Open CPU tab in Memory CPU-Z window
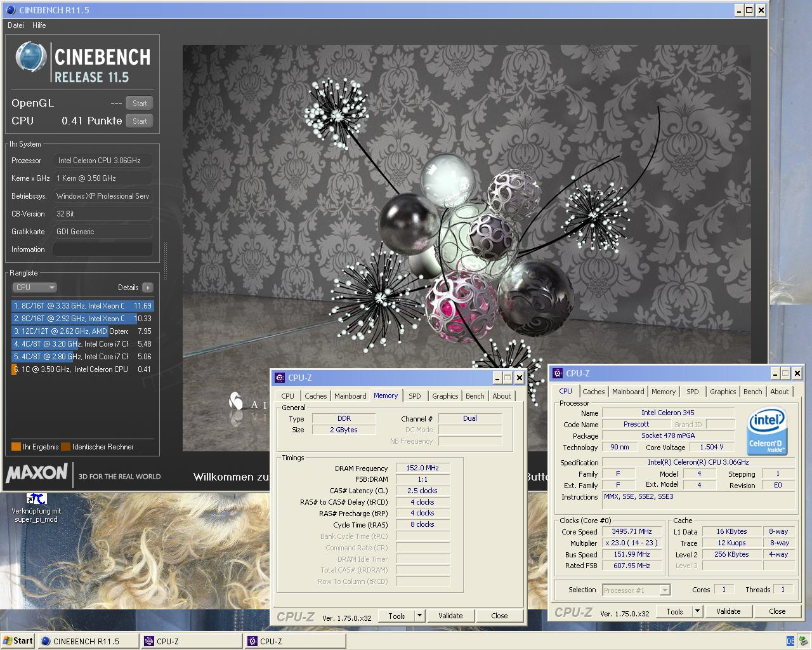The height and width of the screenshot is (650, 812). coord(288,396)
